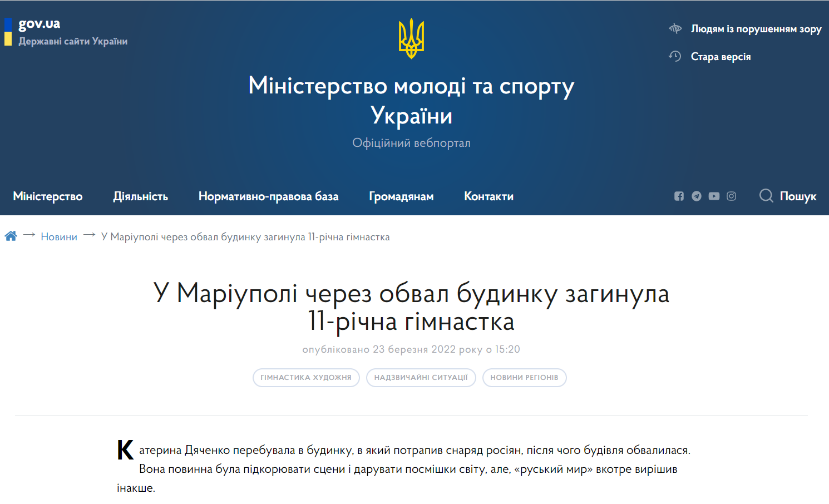Select the НОВИНИ РЕГІОНІВ tag
829x504 pixels.
click(524, 378)
